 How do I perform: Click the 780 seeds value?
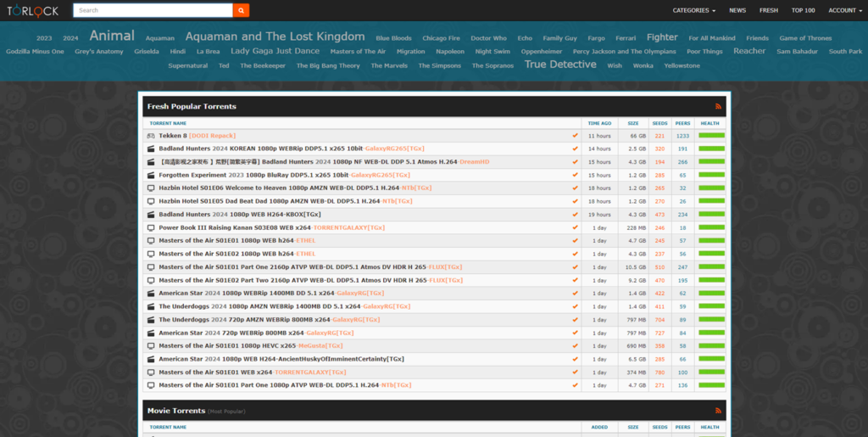pyautogui.click(x=659, y=373)
